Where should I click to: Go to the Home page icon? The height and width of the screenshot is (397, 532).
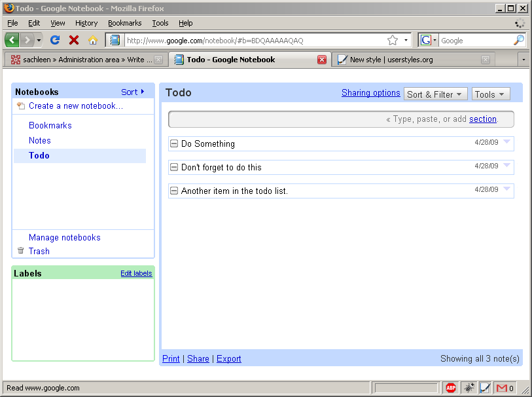coord(93,40)
